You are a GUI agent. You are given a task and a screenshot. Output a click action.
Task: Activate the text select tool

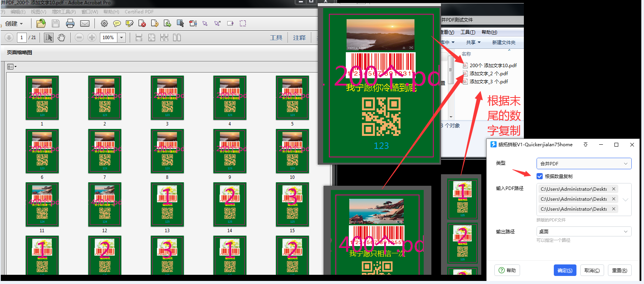[49, 37]
